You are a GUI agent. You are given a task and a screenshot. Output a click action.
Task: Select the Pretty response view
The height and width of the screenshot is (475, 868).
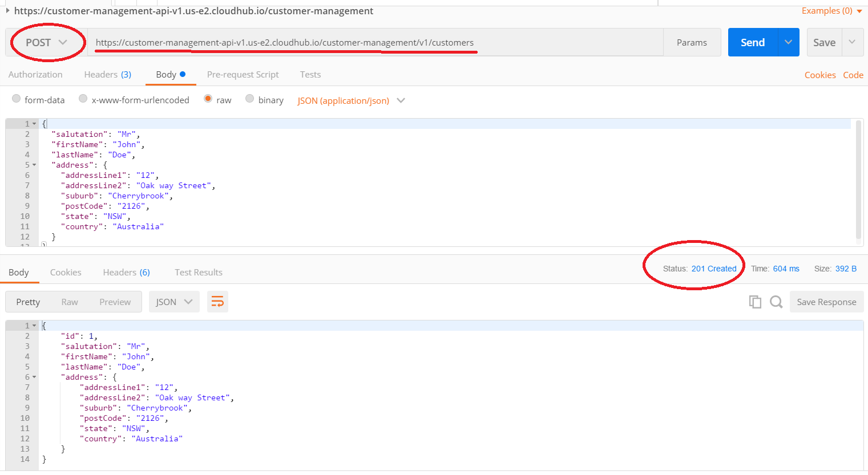(x=28, y=302)
